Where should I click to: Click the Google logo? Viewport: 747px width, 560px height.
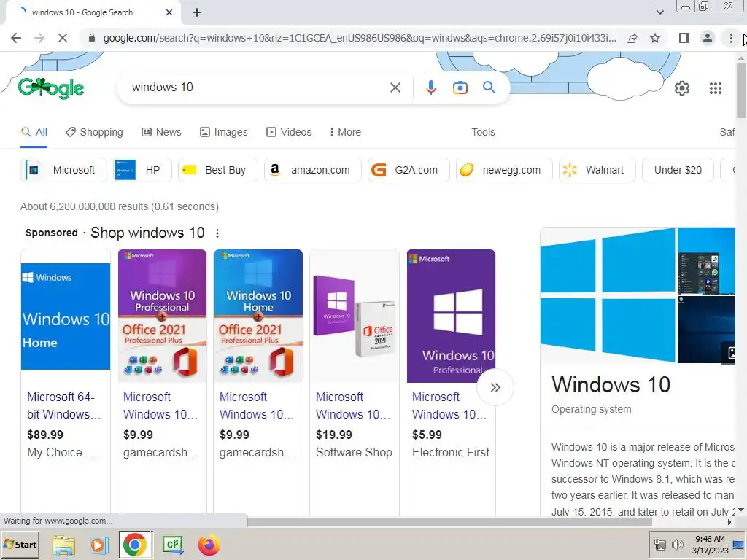51,88
